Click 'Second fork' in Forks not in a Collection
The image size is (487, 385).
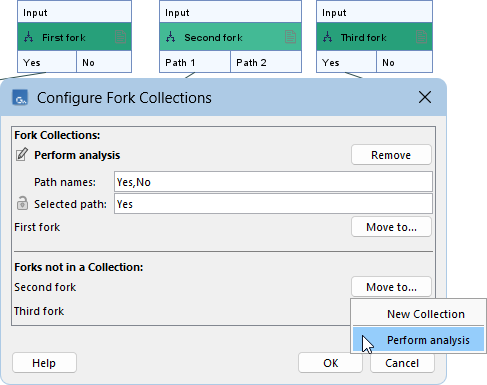pyautogui.click(x=45, y=287)
